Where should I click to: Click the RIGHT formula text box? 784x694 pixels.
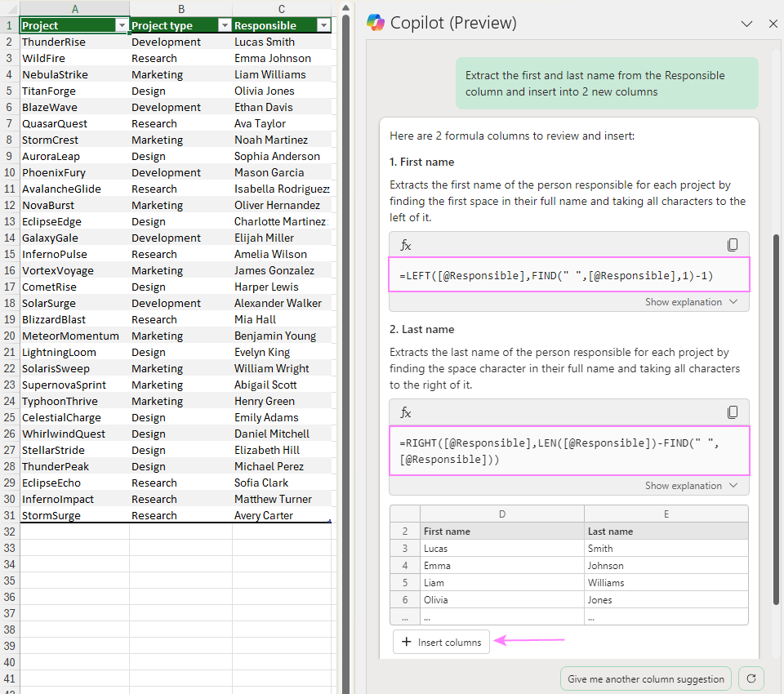click(569, 451)
